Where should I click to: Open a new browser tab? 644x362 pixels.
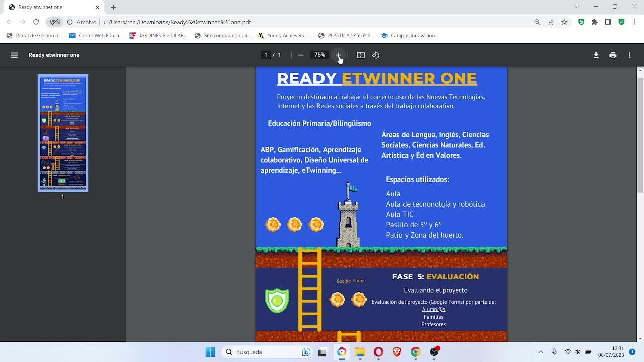click(113, 7)
